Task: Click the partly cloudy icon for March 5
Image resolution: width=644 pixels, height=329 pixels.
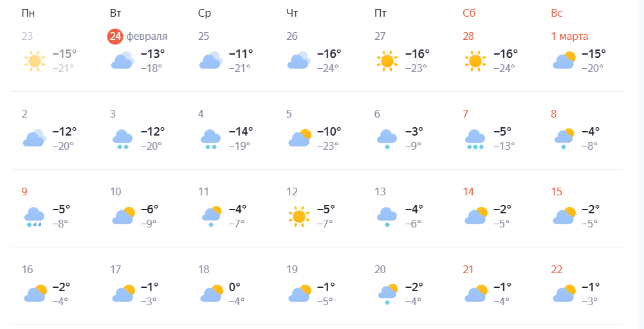Action: (299, 138)
